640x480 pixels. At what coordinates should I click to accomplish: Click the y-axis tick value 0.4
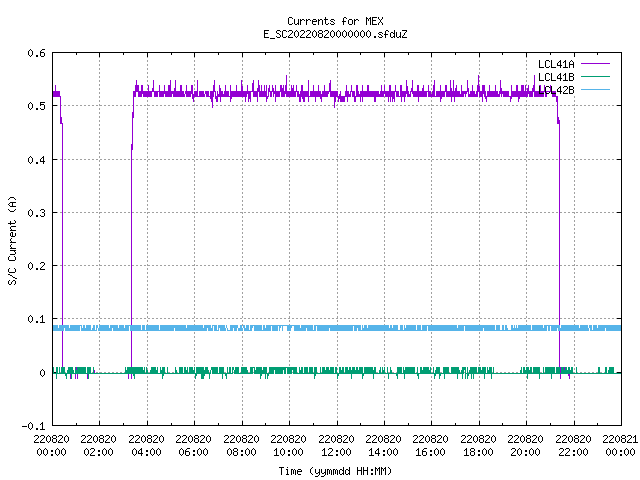(x=36, y=160)
